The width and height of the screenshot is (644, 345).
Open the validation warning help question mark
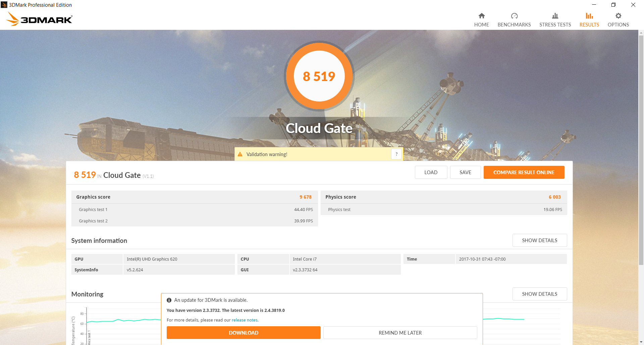[x=396, y=154]
